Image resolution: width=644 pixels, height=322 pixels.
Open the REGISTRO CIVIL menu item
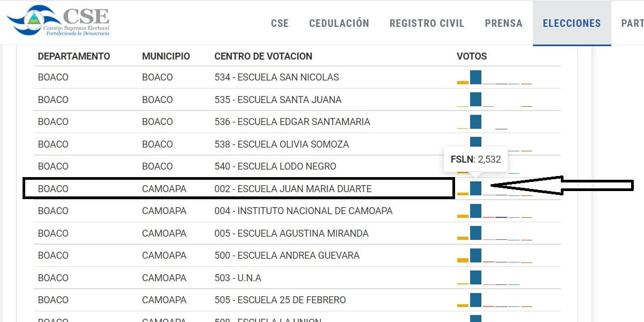pyautogui.click(x=427, y=23)
